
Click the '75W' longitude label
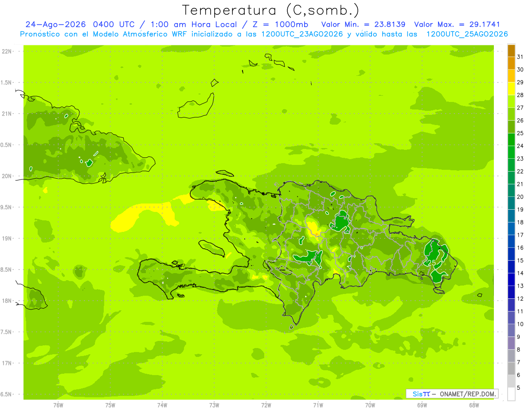pos(110,405)
